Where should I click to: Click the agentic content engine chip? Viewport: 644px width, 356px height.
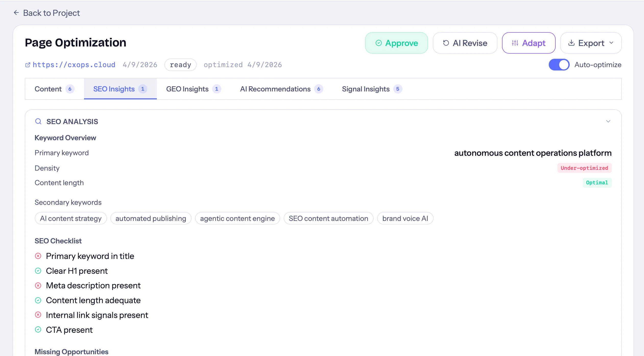(237, 218)
